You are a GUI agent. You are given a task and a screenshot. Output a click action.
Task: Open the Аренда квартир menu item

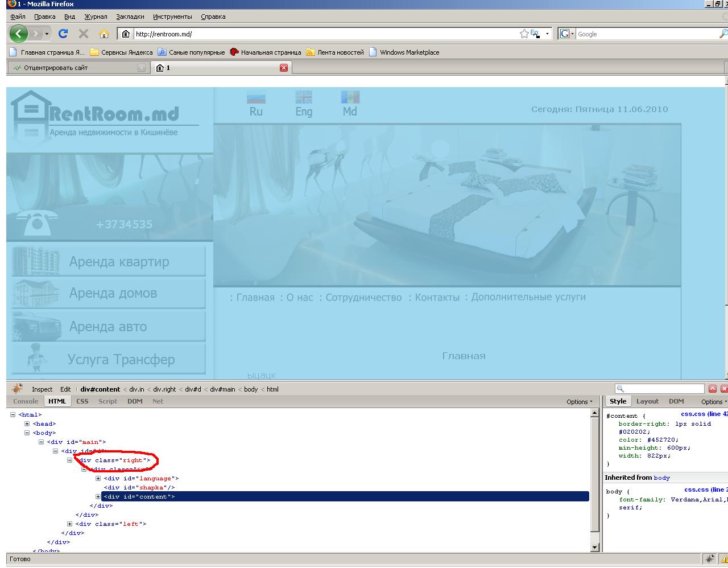click(x=109, y=261)
